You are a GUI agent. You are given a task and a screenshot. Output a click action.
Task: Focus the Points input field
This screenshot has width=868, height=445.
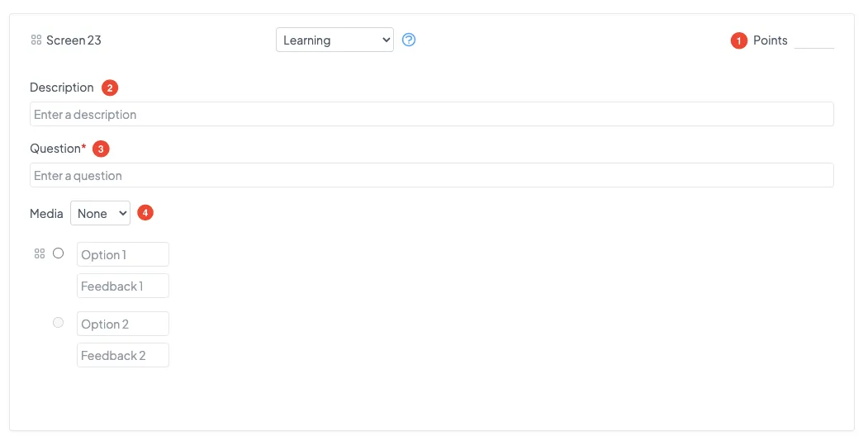[x=813, y=40]
